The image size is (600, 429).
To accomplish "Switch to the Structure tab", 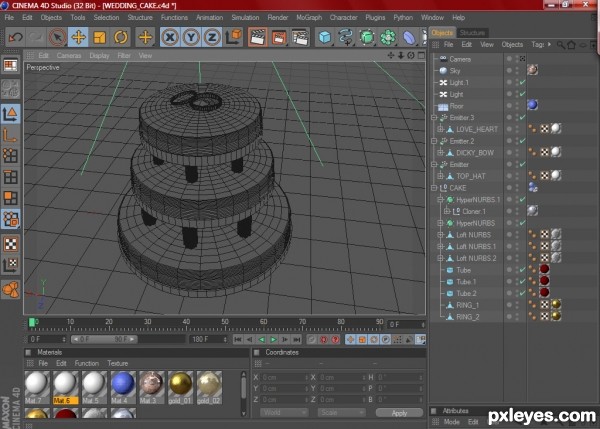I will (472, 33).
